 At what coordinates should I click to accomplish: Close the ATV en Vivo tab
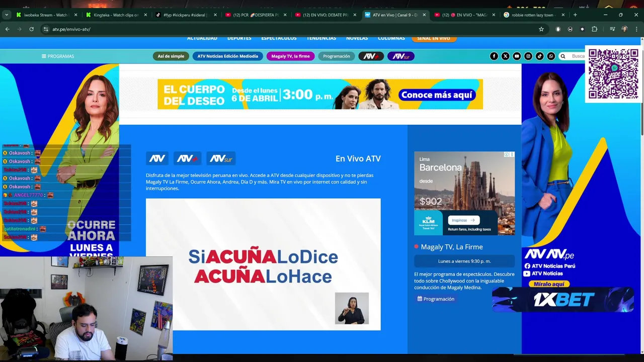424,15
